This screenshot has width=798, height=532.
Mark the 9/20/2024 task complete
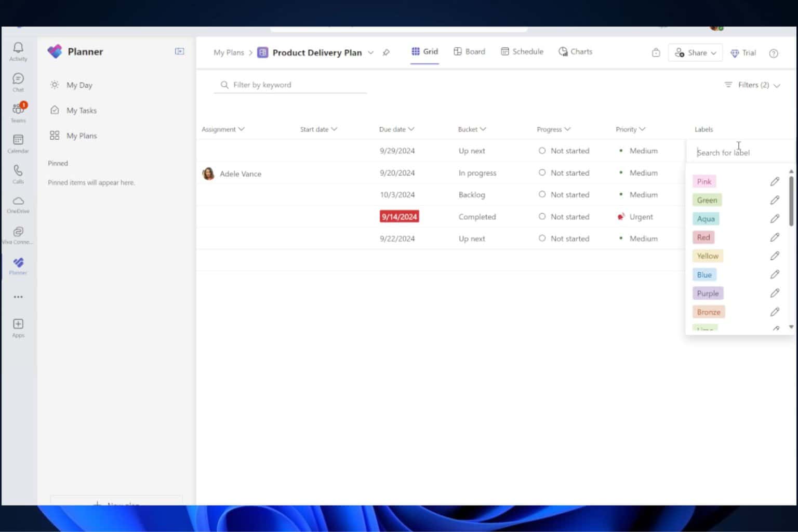click(542, 172)
